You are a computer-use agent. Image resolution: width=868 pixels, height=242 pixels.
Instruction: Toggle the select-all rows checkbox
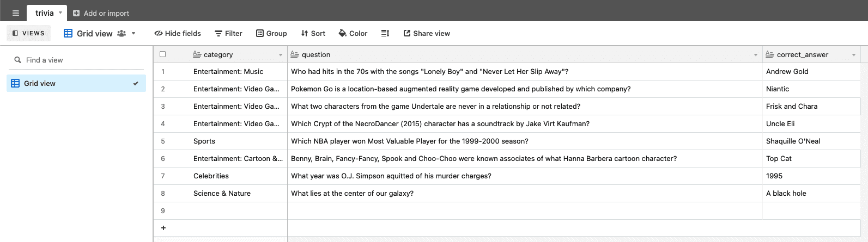(162, 54)
